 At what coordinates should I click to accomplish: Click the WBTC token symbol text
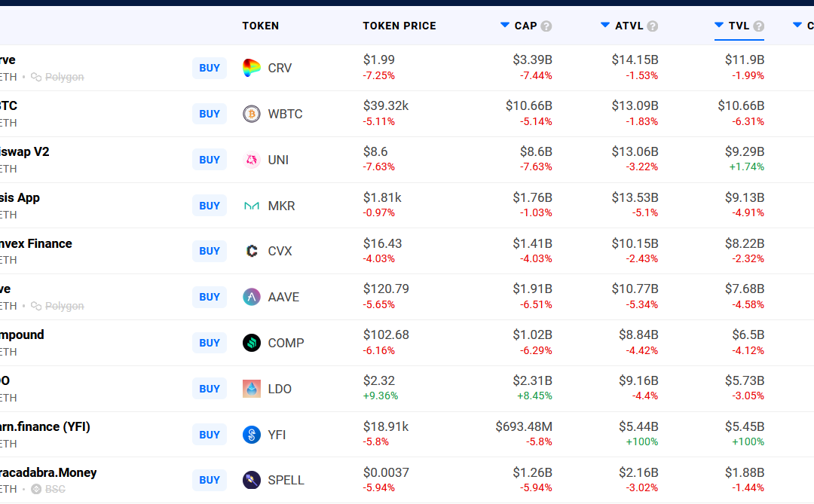click(x=285, y=114)
